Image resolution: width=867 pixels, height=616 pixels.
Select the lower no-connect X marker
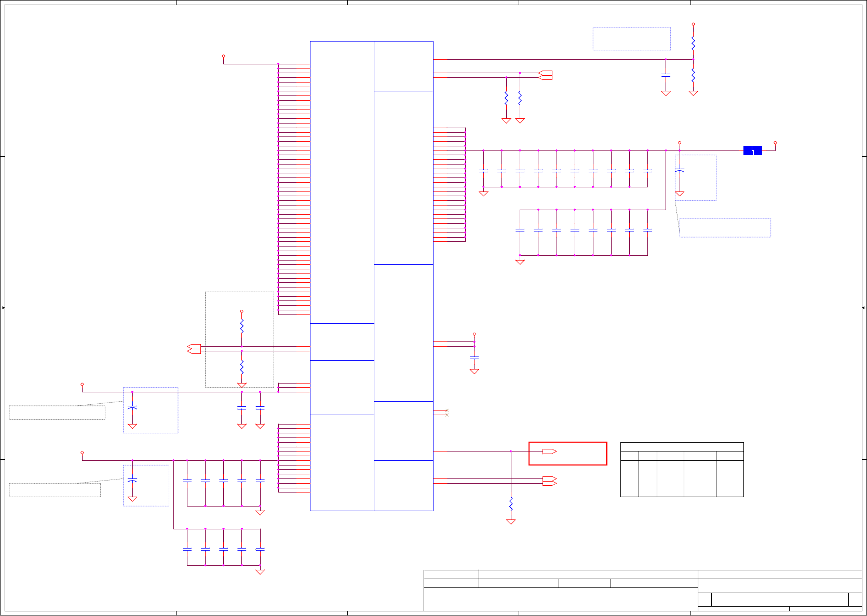[446, 415]
